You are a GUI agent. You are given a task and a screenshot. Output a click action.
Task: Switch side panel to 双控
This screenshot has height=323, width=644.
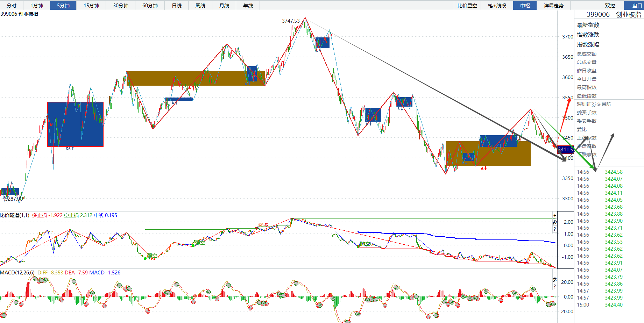[x=610, y=5]
